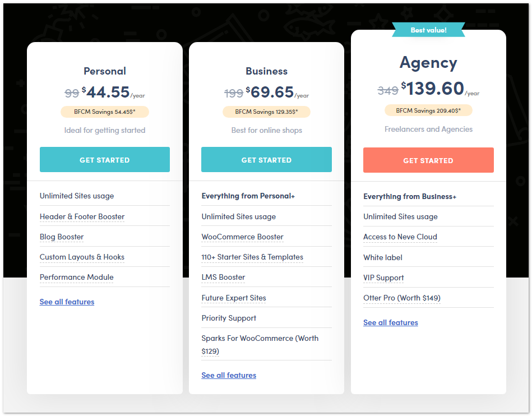
Task: Click WooCommerce Booster feature
Action: 242,237
